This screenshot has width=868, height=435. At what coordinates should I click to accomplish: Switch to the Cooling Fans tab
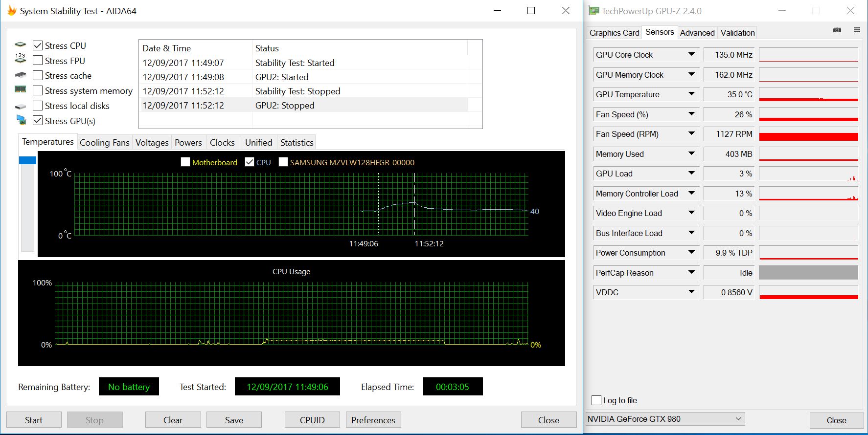[x=104, y=143]
